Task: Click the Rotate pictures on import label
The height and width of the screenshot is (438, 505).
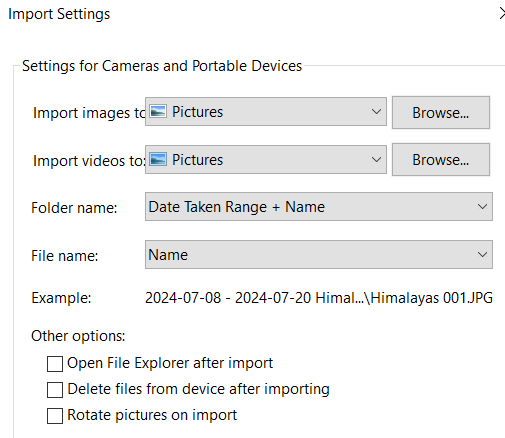Action: pyautogui.click(x=152, y=415)
